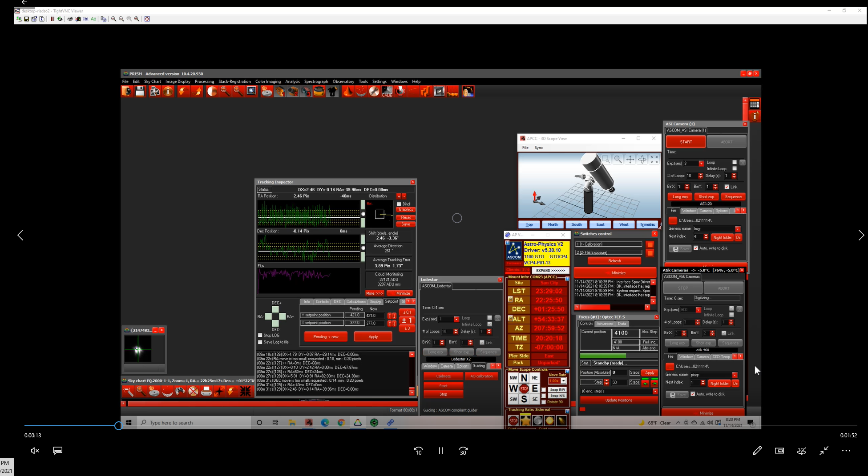Toggle the Loop checkbox in ASI Camera panel
868x476 pixels.
point(734,162)
